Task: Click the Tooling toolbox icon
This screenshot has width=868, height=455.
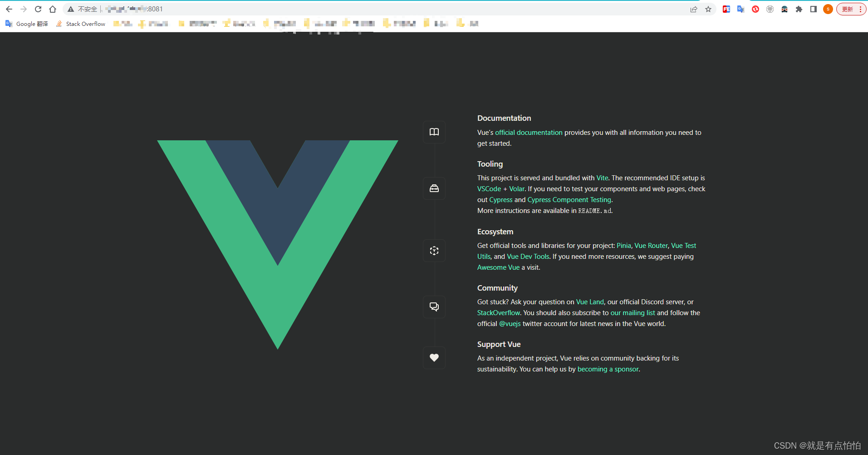Action: [x=434, y=188]
